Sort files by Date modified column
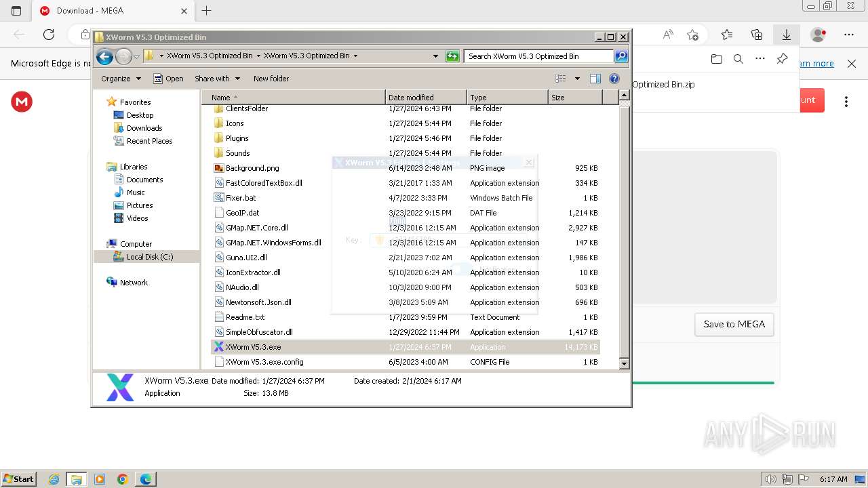This screenshot has height=488, width=868. [426, 98]
